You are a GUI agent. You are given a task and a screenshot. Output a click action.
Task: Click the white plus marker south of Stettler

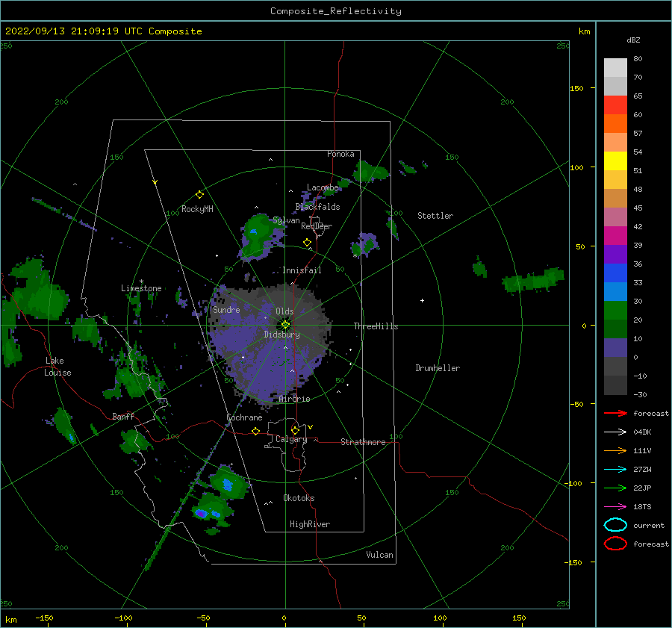pos(422,300)
